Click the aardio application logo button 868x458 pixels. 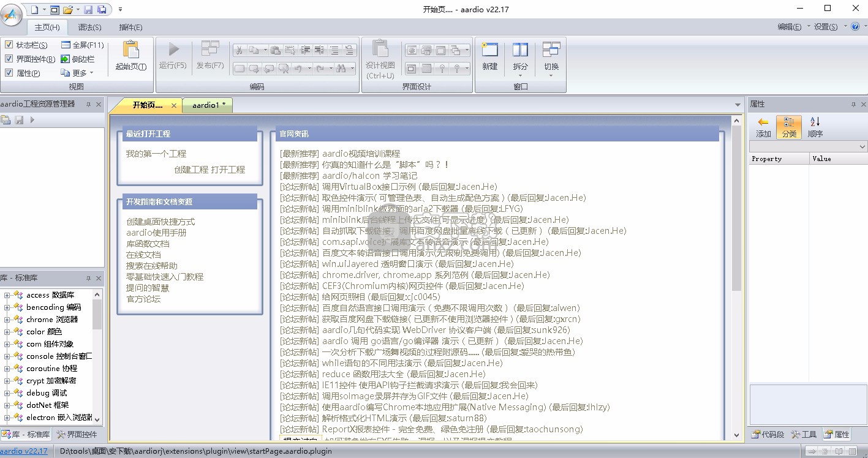coord(12,14)
